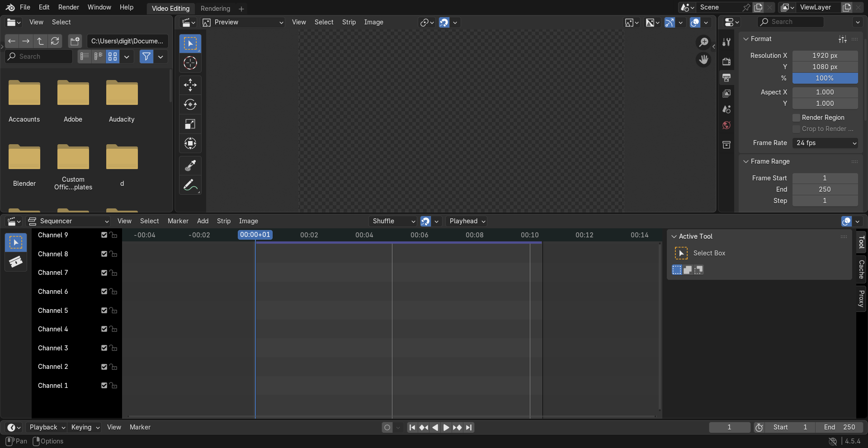Screen dimensions: 868x448
Task: Click the zoom magnifier in preview
Action: tap(703, 42)
